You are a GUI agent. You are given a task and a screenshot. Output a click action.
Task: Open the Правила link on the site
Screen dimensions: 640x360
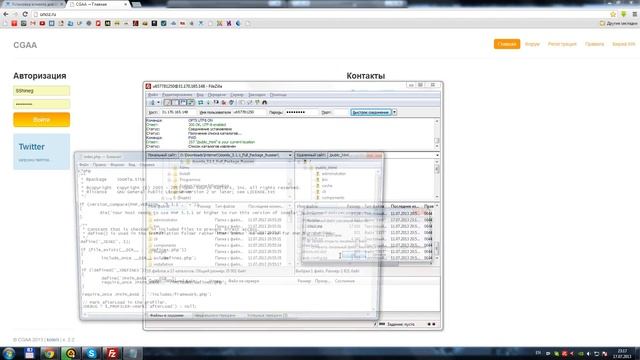tap(594, 44)
